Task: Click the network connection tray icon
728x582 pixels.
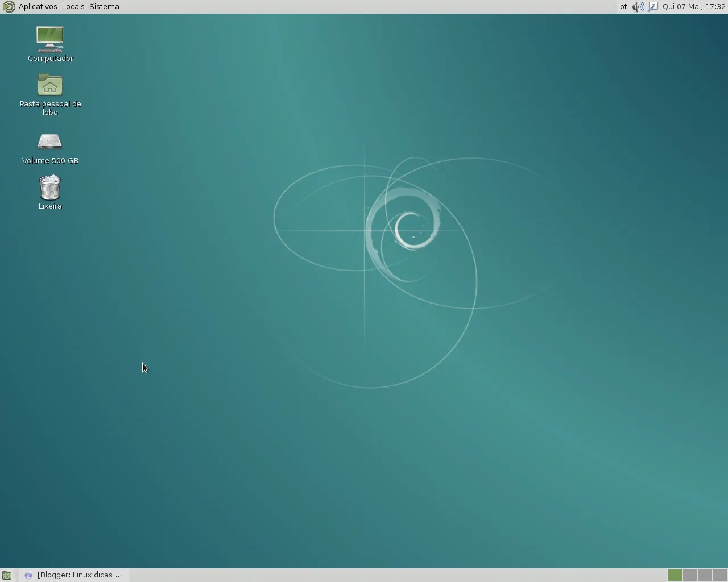Action: tap(653, 7)
